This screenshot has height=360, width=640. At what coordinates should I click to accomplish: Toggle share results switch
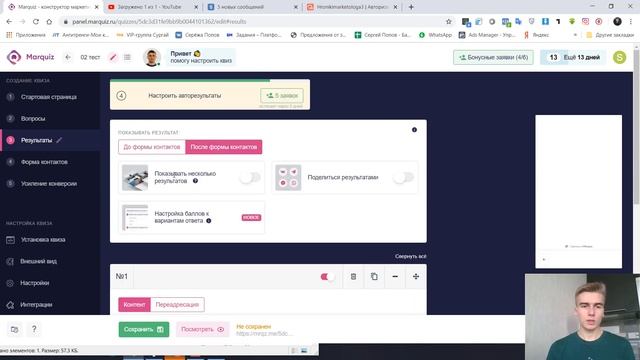(x=403, y=177)
